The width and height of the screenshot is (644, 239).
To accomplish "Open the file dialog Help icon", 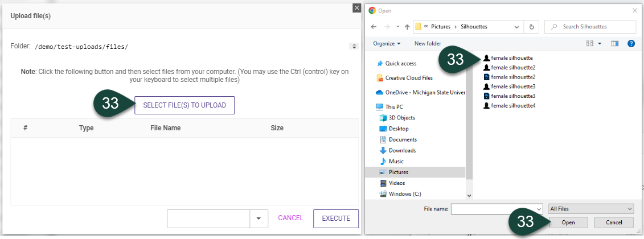I will click(631, 43).
